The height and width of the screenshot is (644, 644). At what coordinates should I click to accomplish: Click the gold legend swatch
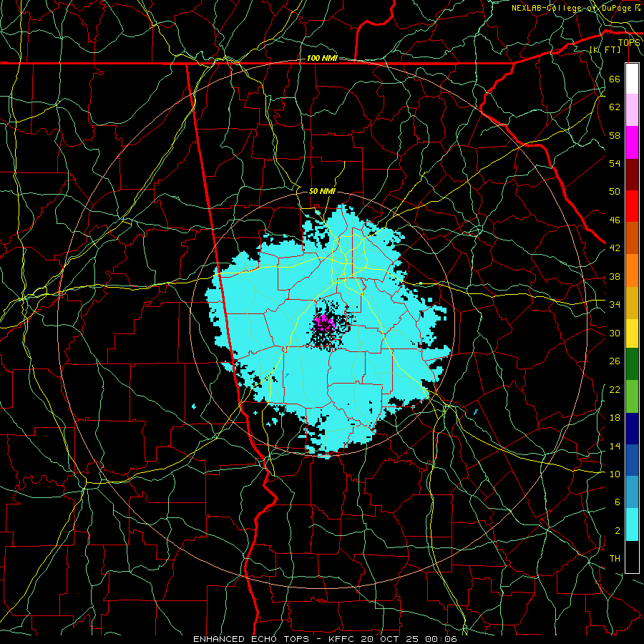[x=632, y=303]
